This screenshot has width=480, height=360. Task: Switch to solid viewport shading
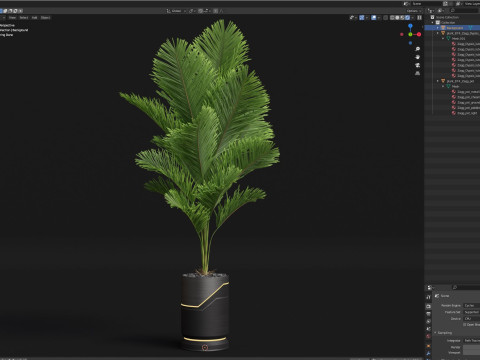pyautogui.click(x=397, y=18)
